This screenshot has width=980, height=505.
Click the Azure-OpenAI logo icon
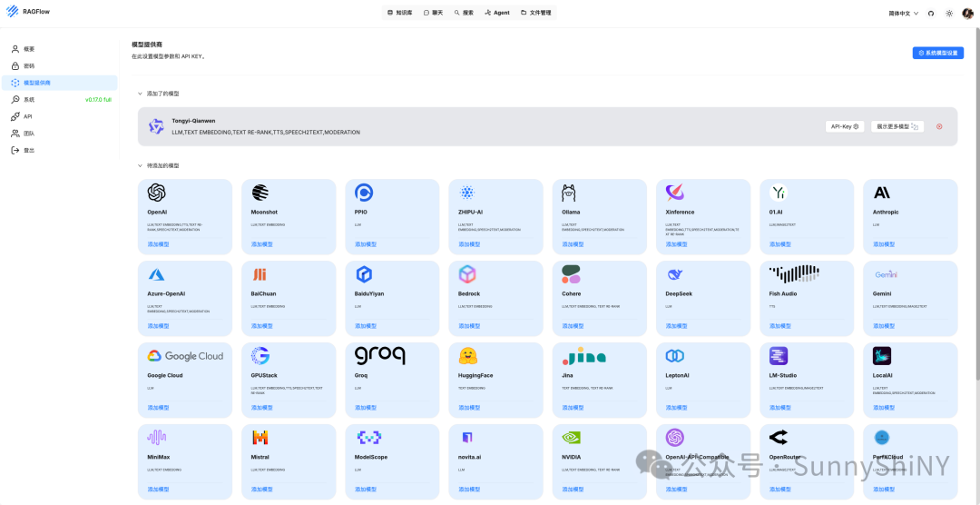156,274
